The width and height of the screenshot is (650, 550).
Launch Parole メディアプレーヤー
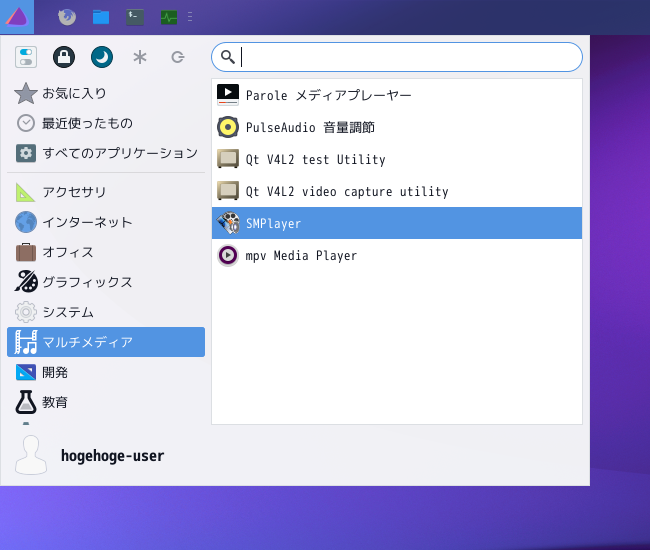397,95
